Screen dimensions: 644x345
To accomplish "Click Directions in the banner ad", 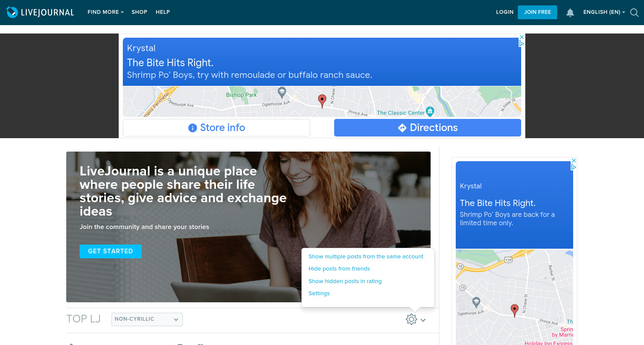I will [x=428, y=128].
